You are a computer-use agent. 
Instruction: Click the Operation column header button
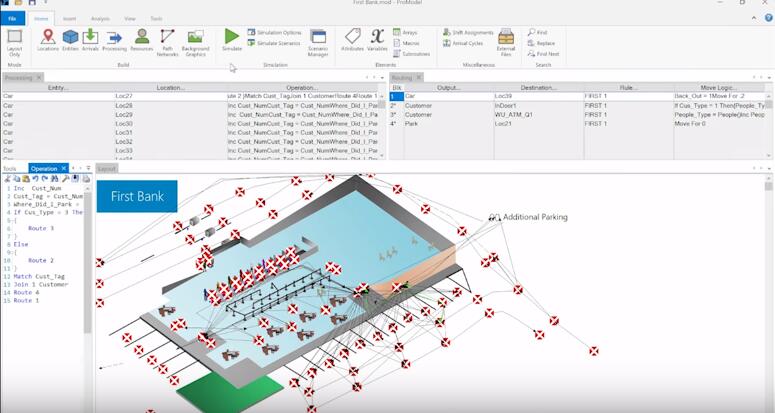pos(302,87)
